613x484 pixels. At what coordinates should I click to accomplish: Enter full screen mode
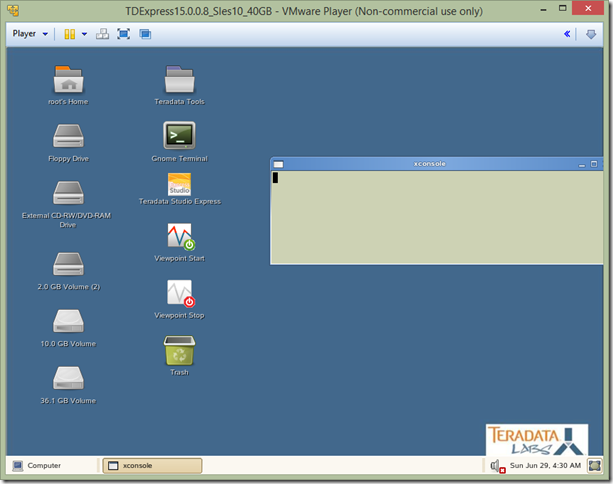[x=124, y=33]
